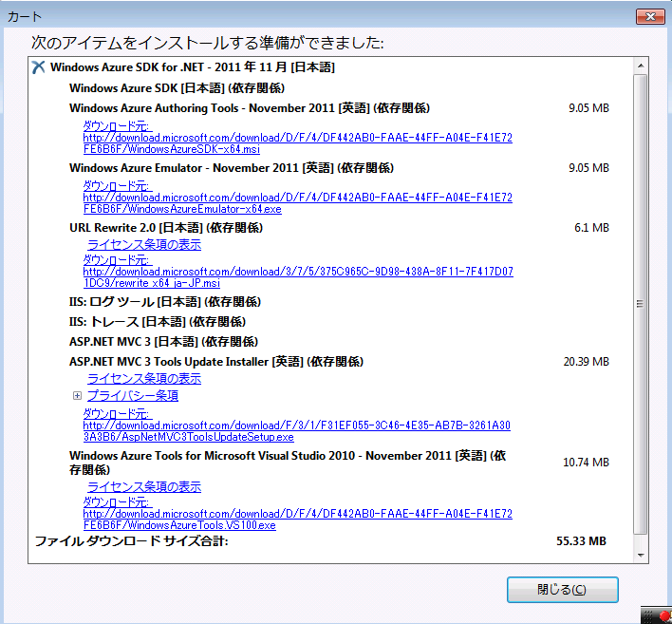Screen dimensions: 672x624
Task: Click the scrollbar up arrow
Action: tap(641, 66)
